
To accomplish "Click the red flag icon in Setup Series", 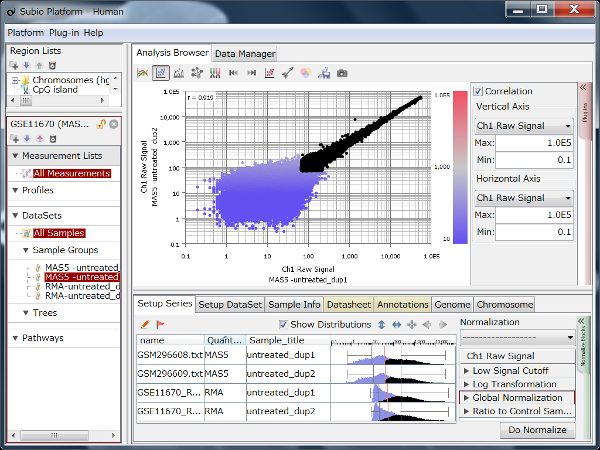I will click(x=161, y=324).
